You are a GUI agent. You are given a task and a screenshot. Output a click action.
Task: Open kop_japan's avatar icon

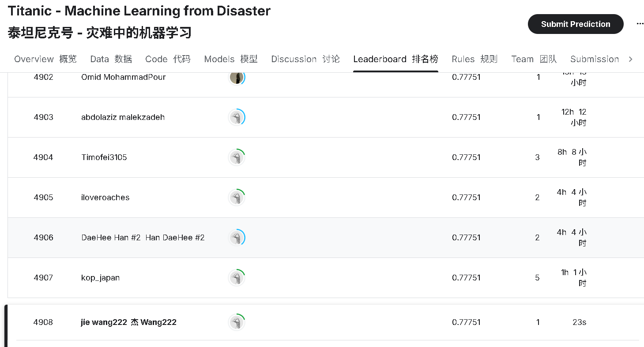coord(237,278)
